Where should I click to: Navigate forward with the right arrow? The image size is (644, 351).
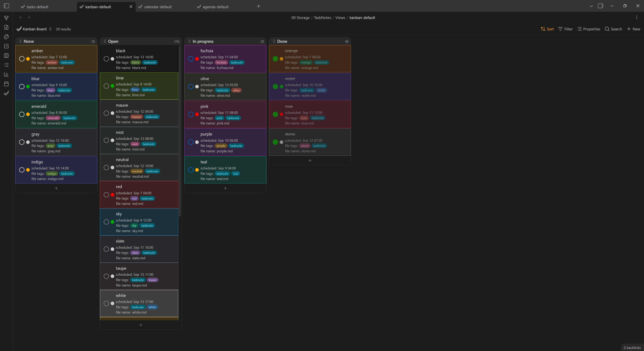[29, 17]
